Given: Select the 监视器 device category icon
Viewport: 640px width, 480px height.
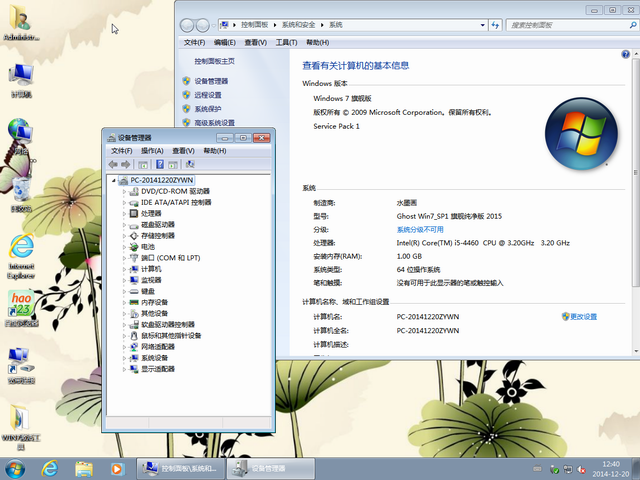Looking at the screenshot, I should click(x=134, y=280).
